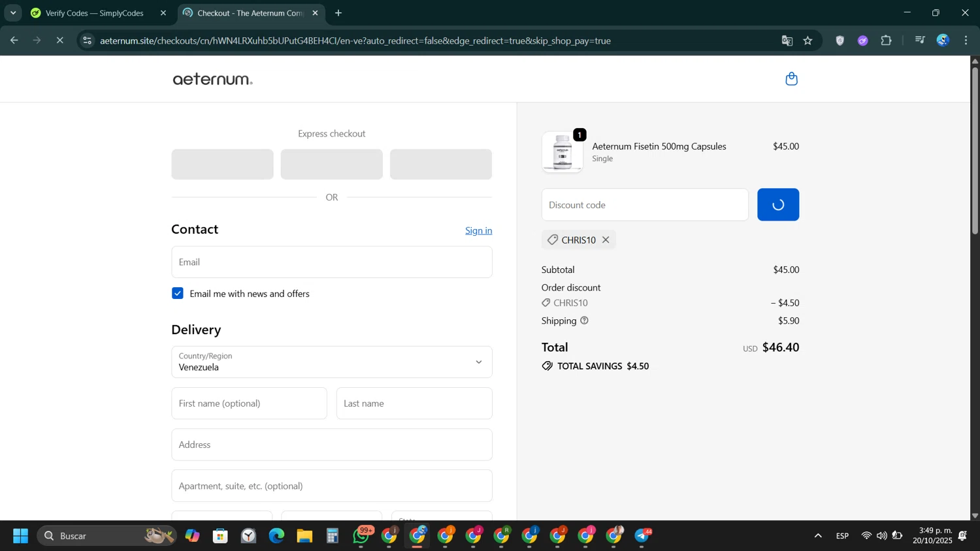
Task: Open the Calculator from the taskbar
Action: pyautogui.click(x=333, y=536)
